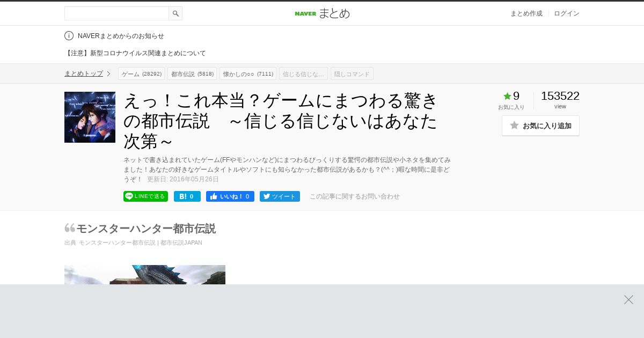Open 新型コロナウイルス関連まとめについて notice

click(x=135, y=53)
